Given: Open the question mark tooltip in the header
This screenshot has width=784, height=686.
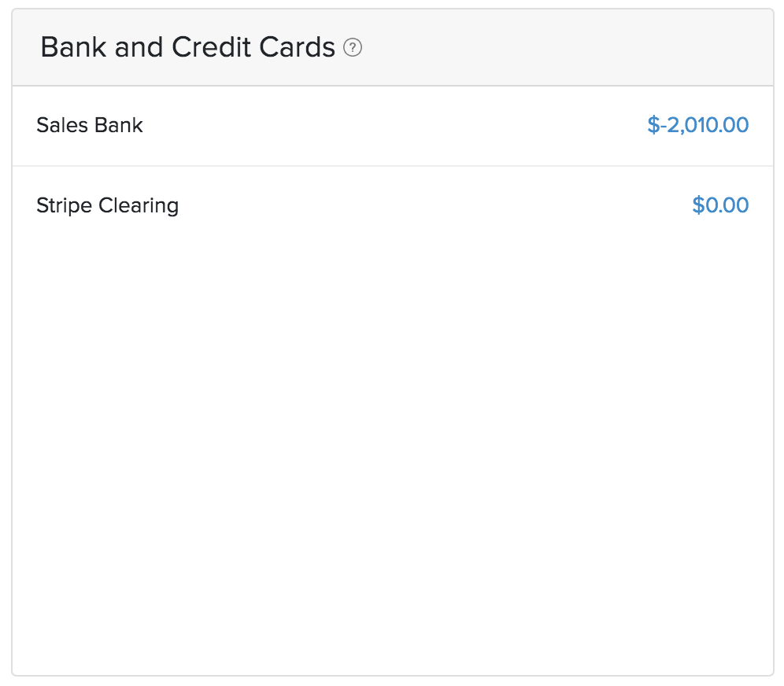Looking at the screenshot, I should coord(353,48).
